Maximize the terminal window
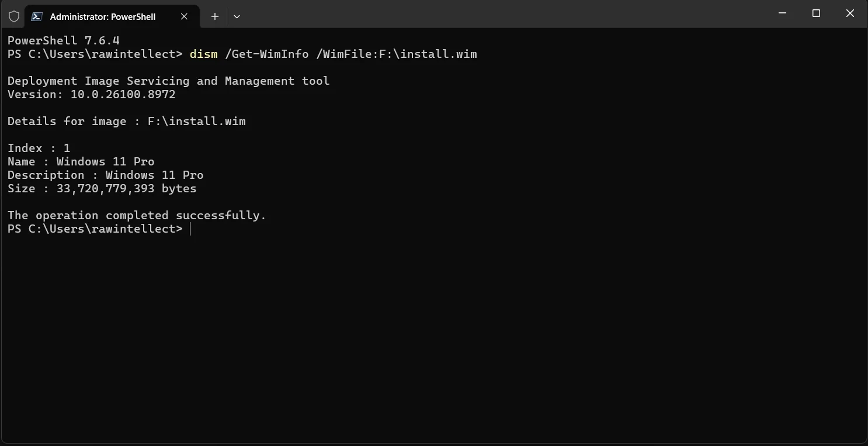The image size is (868, 446). coord(817,13)
